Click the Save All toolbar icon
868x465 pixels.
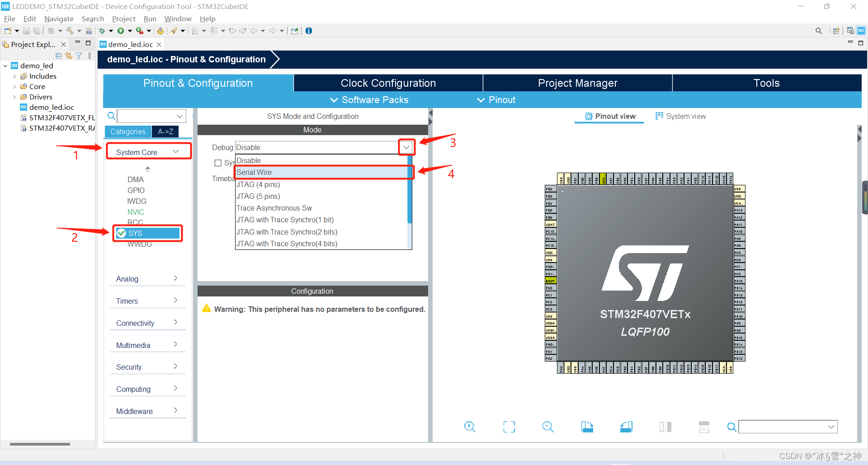37,31
